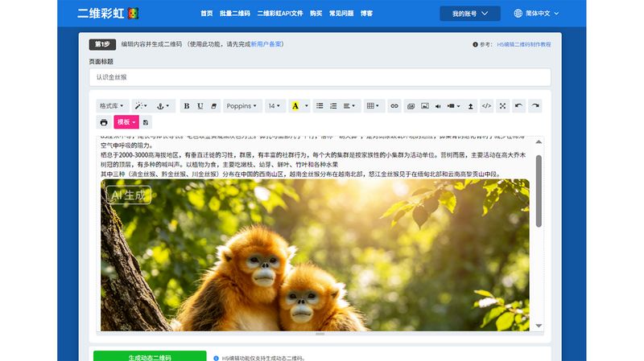Insert an image using the picture icon
Viewport: 644px width, 361px height.
click(425, 106)
